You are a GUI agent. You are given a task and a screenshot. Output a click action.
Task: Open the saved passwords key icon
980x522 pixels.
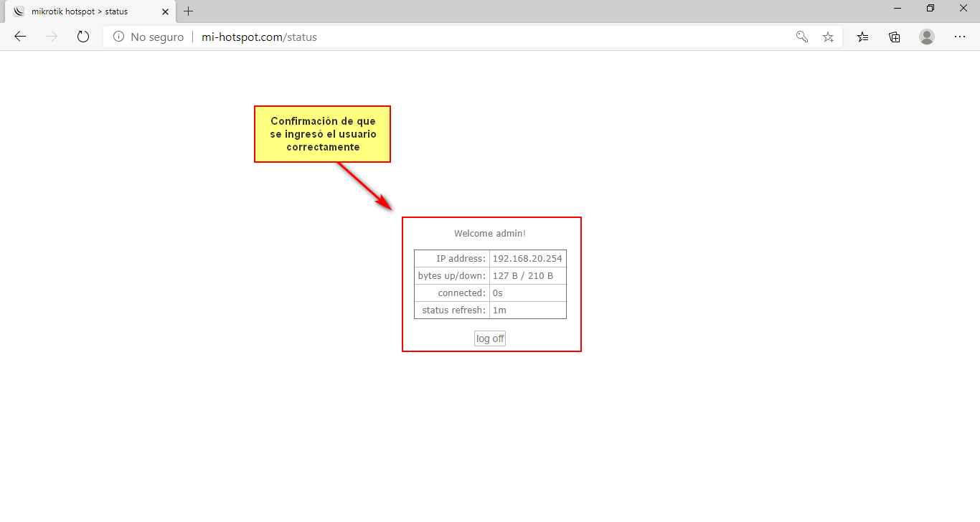802,37
